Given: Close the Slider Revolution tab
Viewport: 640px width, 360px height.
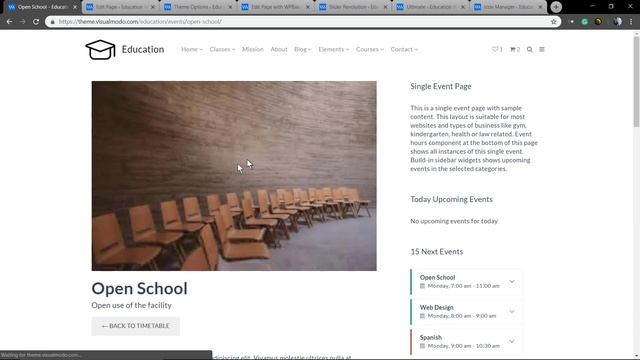Looking at the screenshot, I should [385, 7].
